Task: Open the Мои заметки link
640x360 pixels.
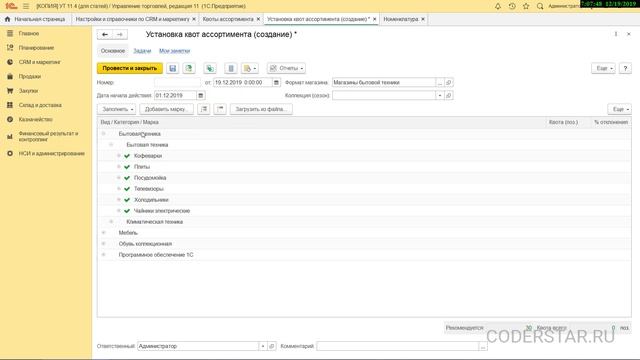Action: pyautogui.click(x=174, y=51)
